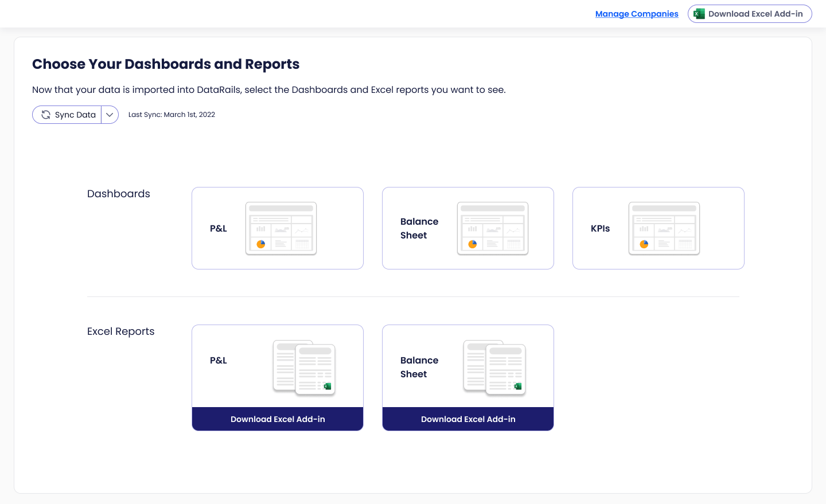
Task: Click the KPIs dashboard preview illustration
Action: coord(664,228)
